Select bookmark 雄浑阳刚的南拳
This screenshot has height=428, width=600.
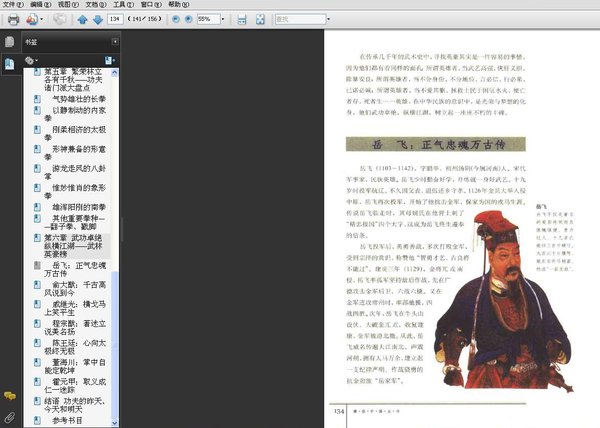[x=79, y=207]
